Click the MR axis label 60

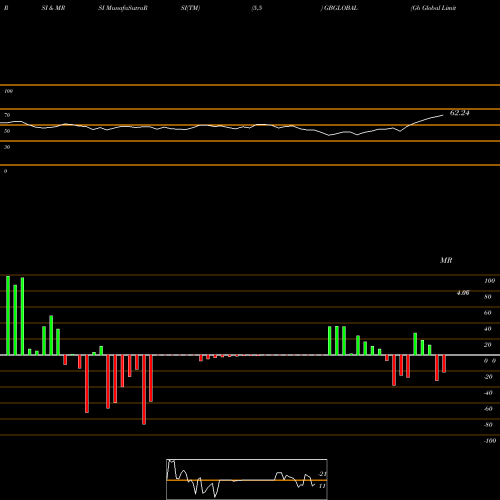[x=488, y=313]
